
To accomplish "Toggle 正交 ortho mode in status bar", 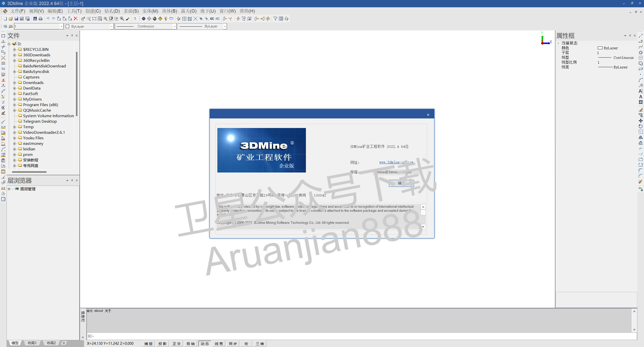I will click(177, 344).
